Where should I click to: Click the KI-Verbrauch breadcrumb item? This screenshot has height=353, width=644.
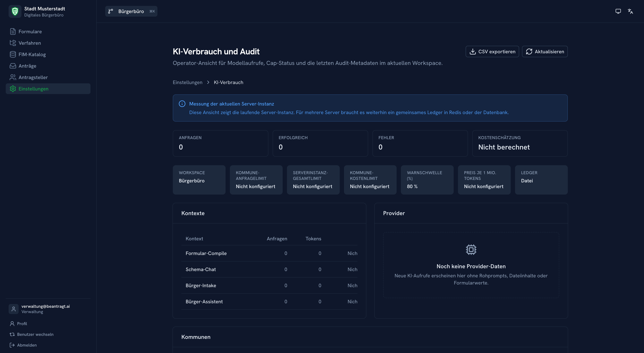[x=228, y=82]
